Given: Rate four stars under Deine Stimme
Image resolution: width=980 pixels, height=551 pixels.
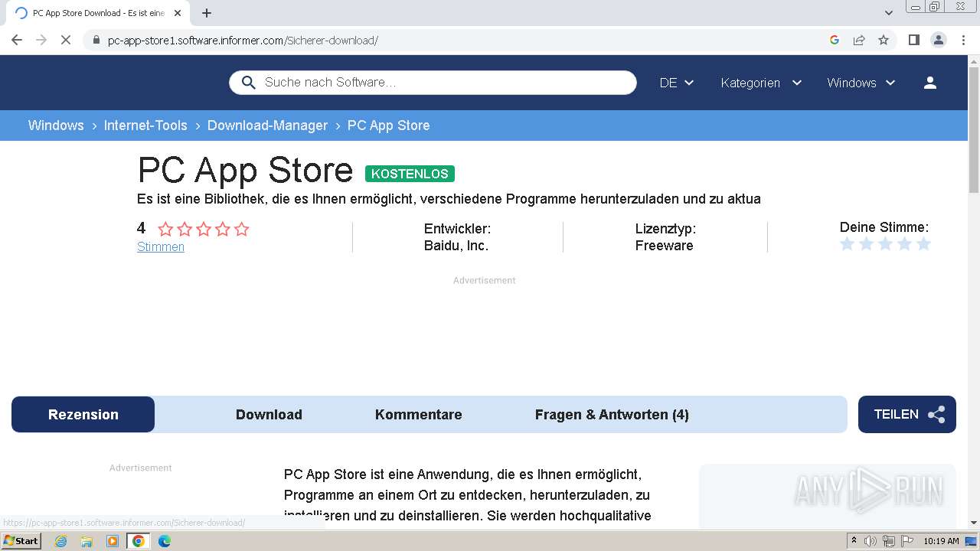Looking at the screenshot, I should coord(904,244).
